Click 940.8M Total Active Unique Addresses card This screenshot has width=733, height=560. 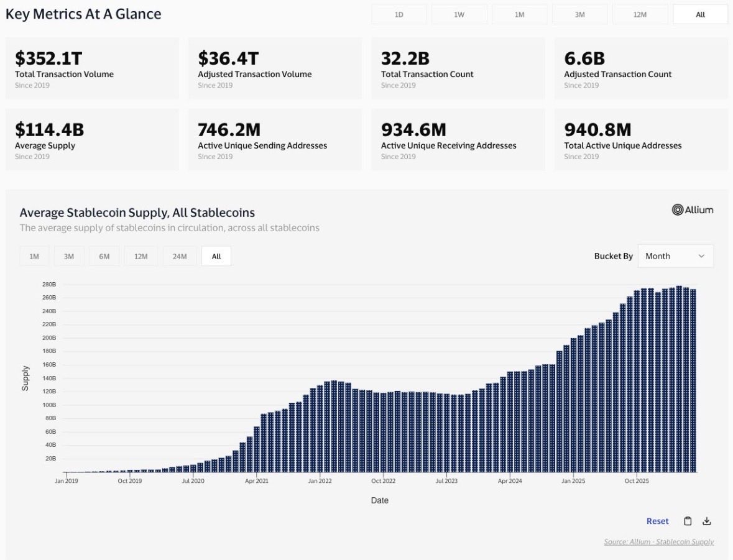click(641, 139)
